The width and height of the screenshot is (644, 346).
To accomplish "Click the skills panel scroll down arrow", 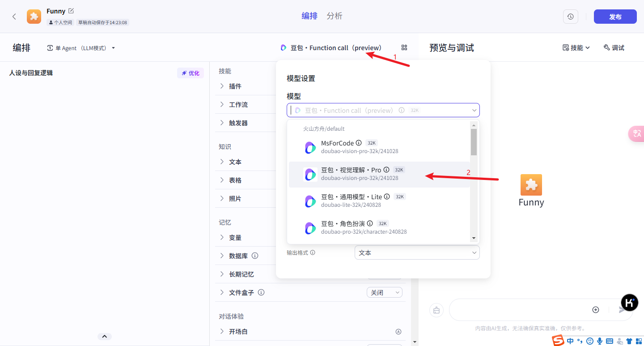I will [415, 342].
